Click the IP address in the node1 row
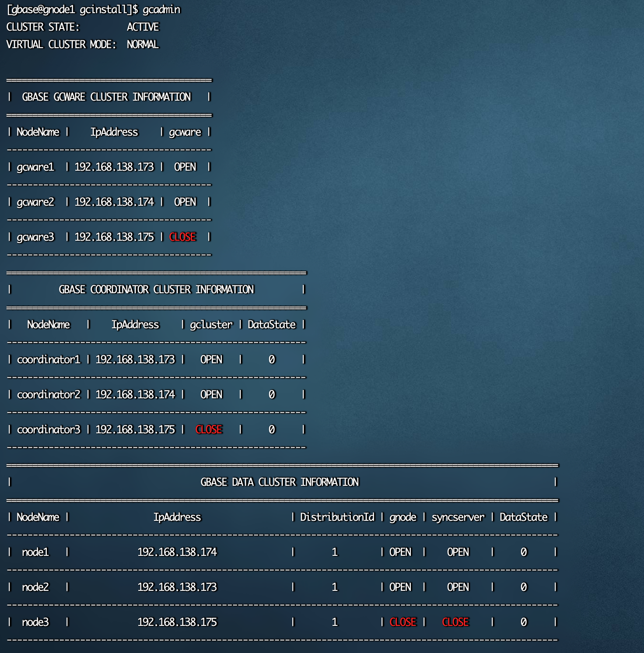Screen dimensions: 644x653 pyautogui.click(x=177, y=552)
